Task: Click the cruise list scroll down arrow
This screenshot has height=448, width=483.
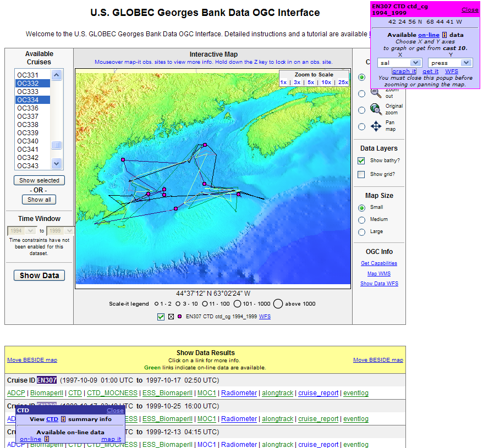Action: click(56, 163)
